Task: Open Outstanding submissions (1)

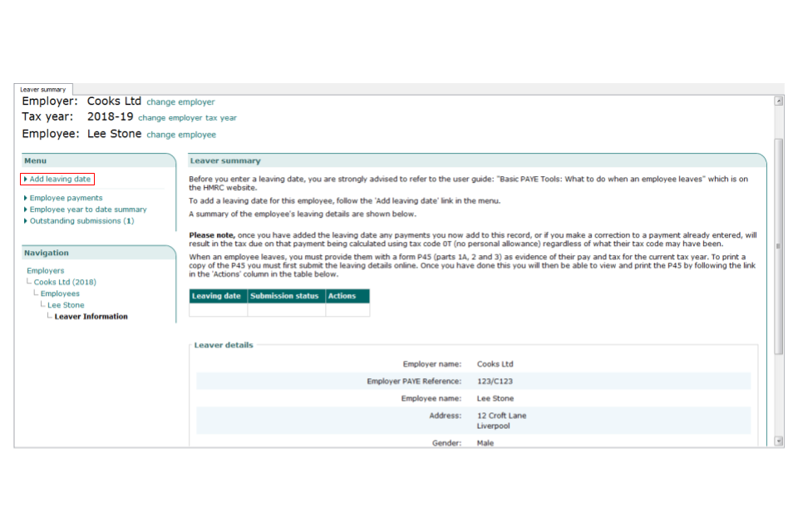Action: click(x=82, y=221)
